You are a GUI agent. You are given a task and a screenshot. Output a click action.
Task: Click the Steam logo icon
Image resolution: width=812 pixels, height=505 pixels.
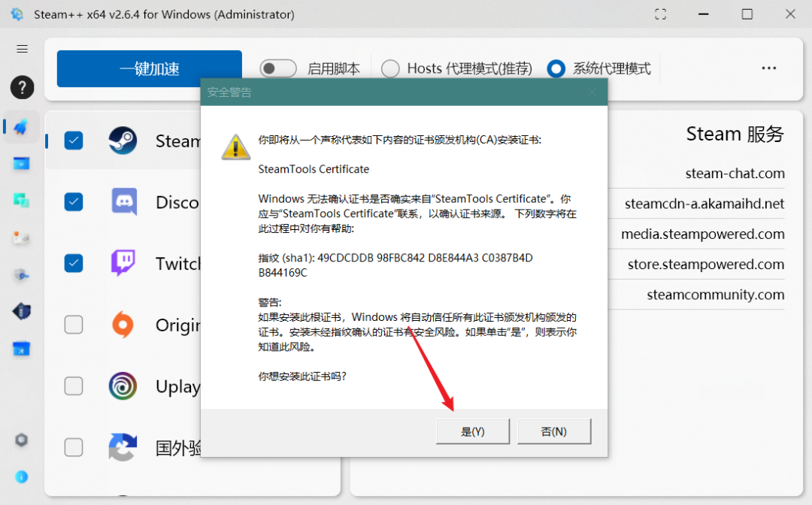(123, 141)
